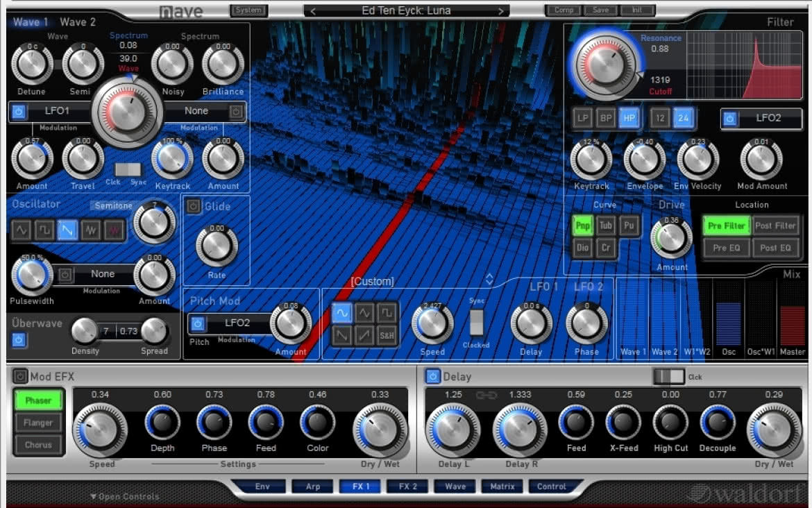Switch to the FX 2 tab
Screen dimensions: 812x508
[407, 486]
